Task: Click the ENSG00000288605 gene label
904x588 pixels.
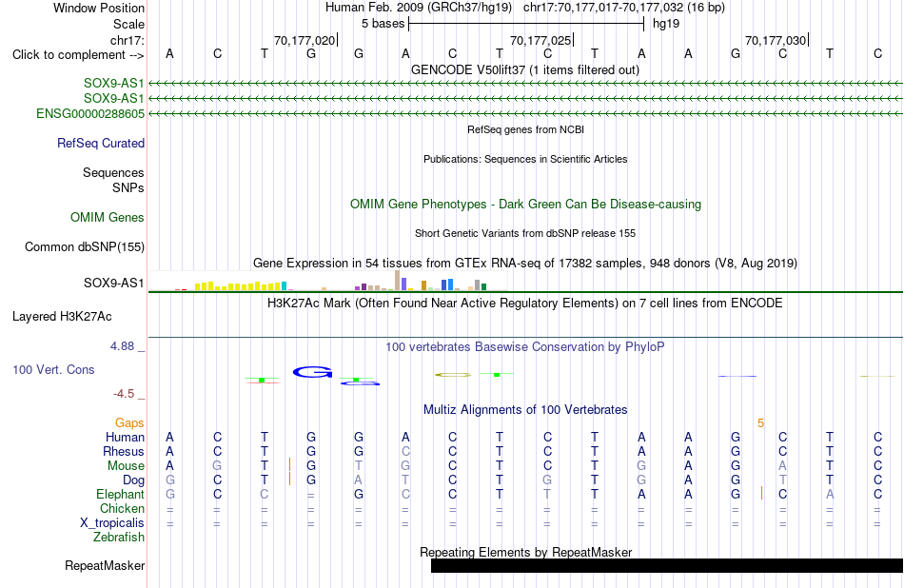Action: click(x=90, y=113)
